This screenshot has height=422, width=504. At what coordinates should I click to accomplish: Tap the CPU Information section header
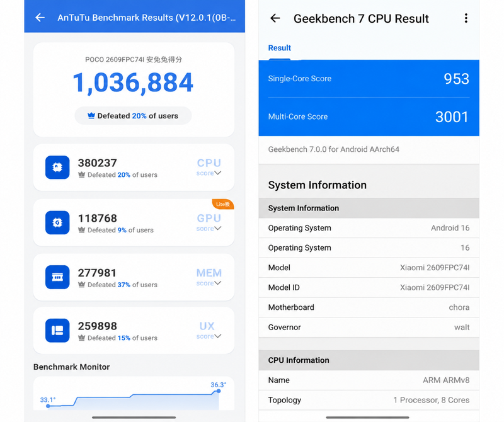[x=369, y=360]
